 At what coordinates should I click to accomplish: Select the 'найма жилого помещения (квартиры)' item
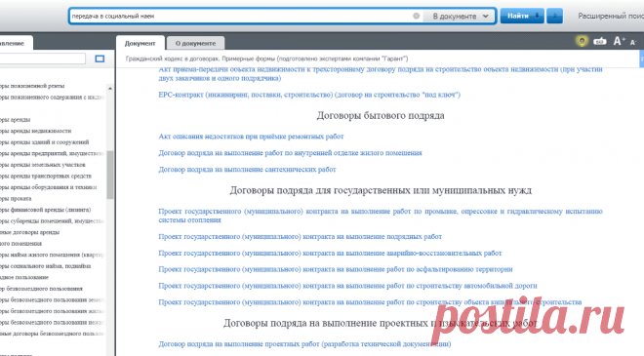point(52,255)
